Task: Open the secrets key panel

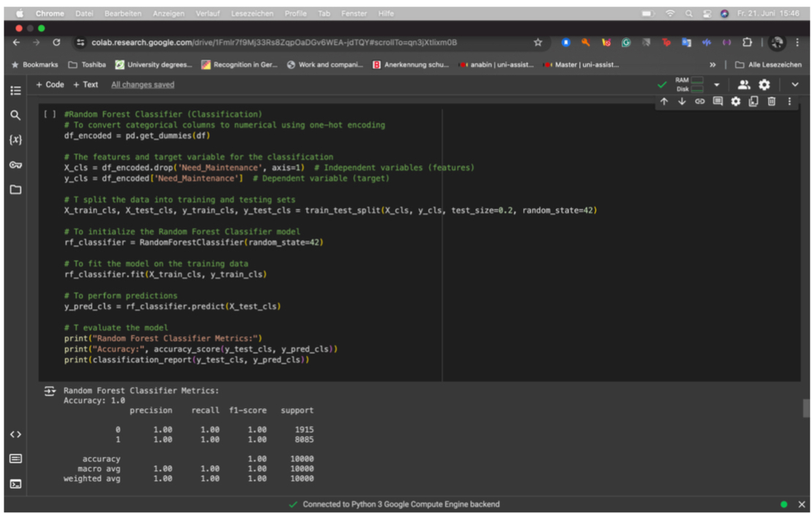Action: coord(15,165)
